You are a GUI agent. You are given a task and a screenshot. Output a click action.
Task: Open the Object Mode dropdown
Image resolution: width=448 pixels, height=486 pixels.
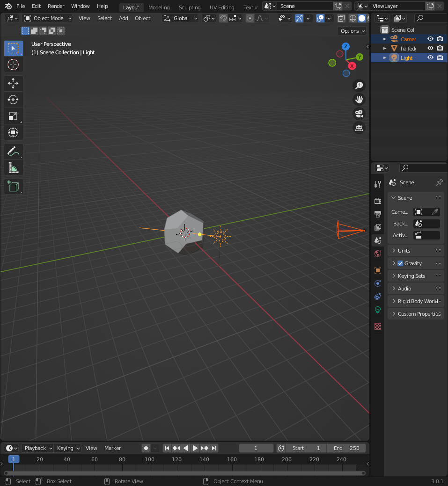pyautogui.click(x=48, y=18)
